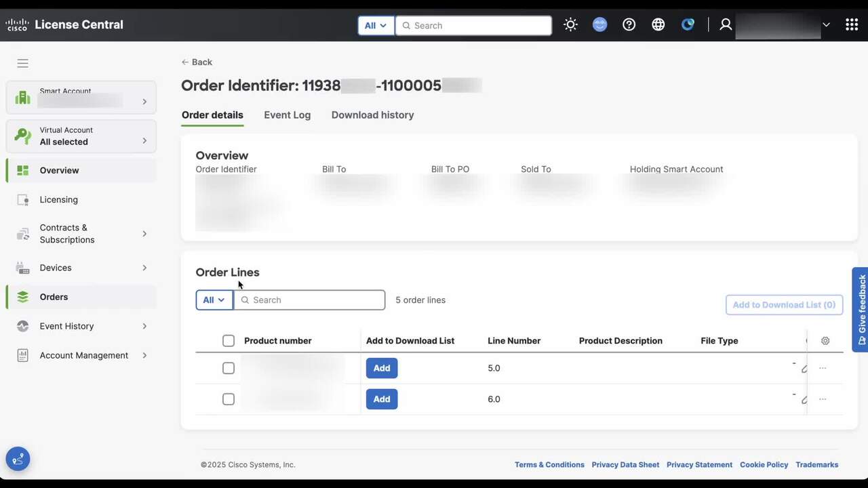The height and width of the screenshot is (488, 868).
Task: Open the help question mark icon
Action: pyautogui.click(x=629, y=25)
